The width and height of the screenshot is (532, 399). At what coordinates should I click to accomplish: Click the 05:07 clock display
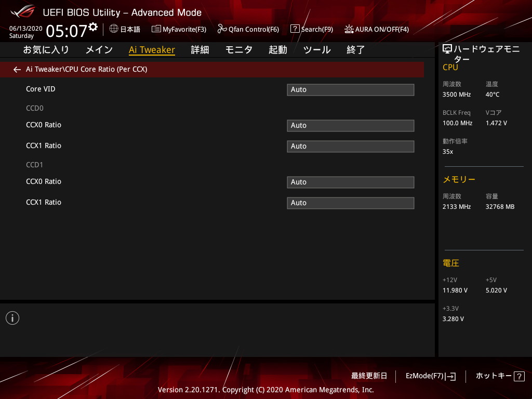(66, 31)
